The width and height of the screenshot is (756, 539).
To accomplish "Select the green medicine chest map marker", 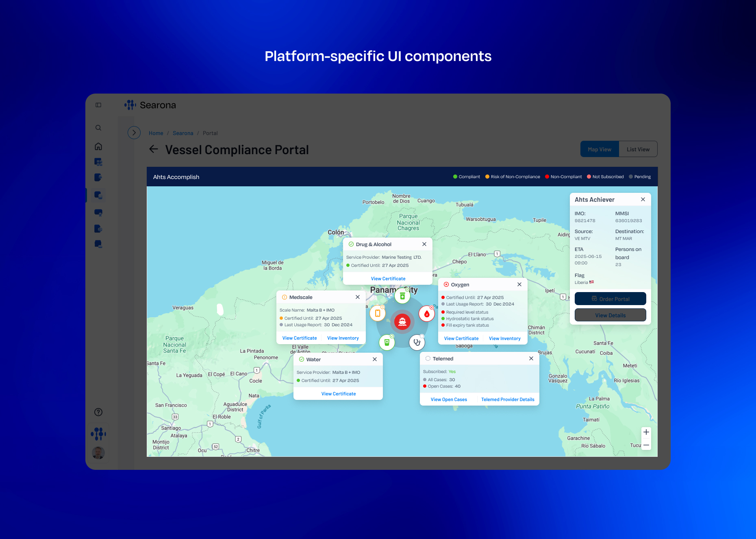I will [x=402, y=296].
